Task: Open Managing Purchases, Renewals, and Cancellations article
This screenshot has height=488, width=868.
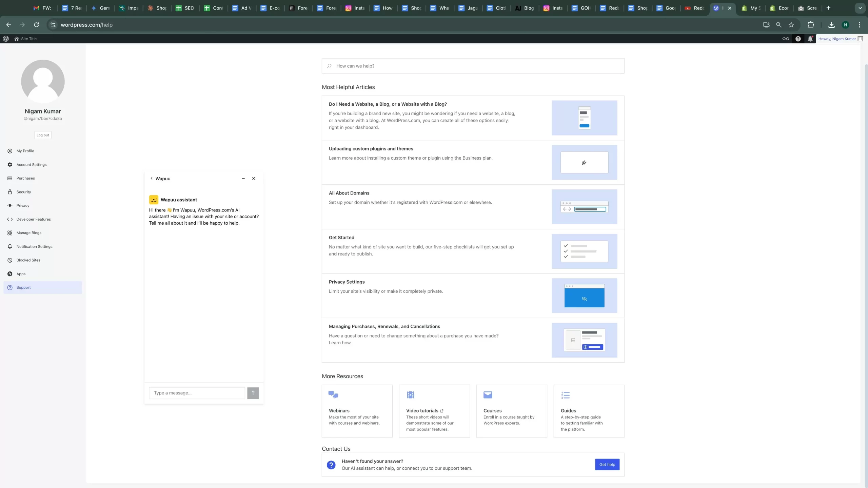Action: tap(473, 340)
